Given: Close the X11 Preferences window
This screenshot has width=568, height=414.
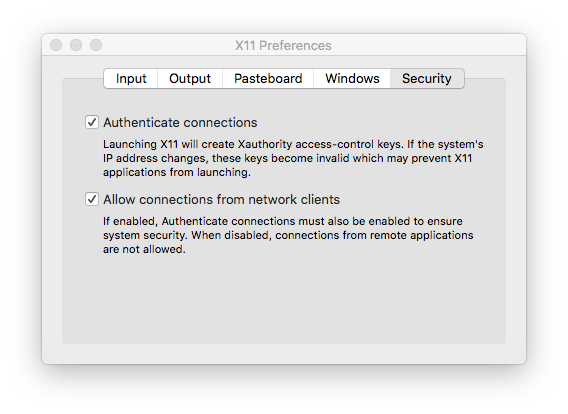Looking at the screenshot, I should tap(56, 45).
